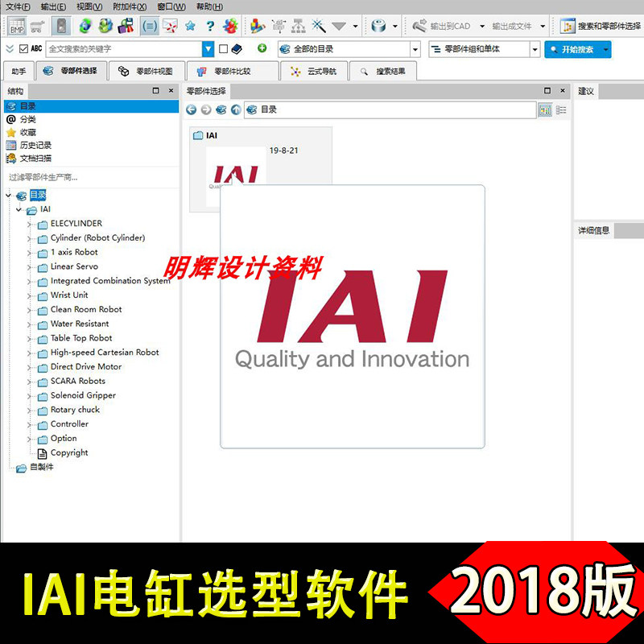
Task: Click the hierarchy tree diagram icon
Action: coord(298,27)
